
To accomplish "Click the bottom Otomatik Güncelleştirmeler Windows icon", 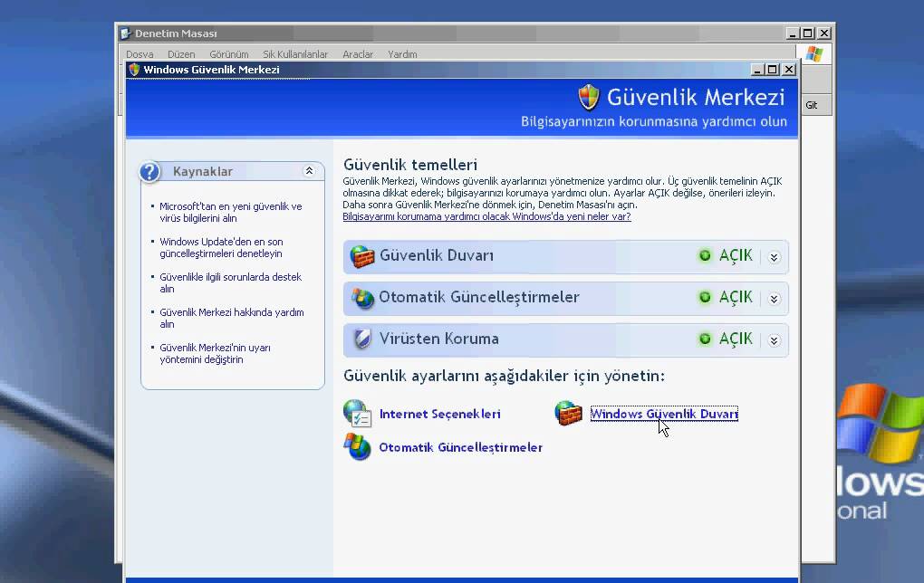I will (358, 447).
